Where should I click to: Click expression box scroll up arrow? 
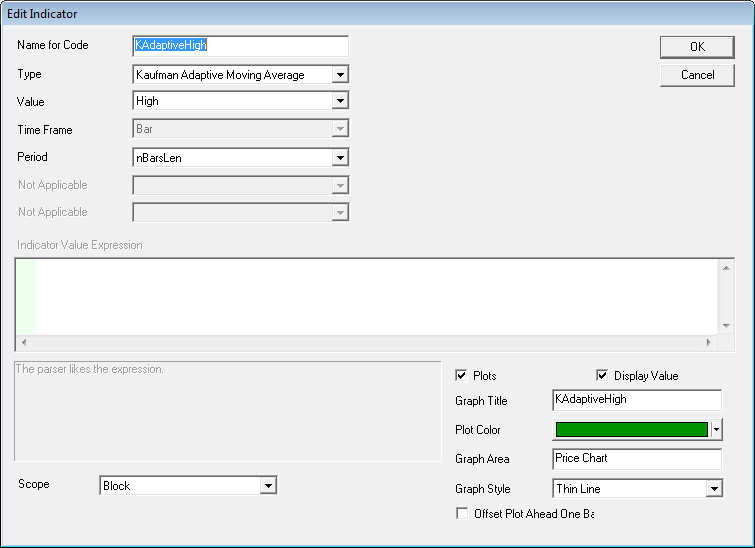pos(726,266)
